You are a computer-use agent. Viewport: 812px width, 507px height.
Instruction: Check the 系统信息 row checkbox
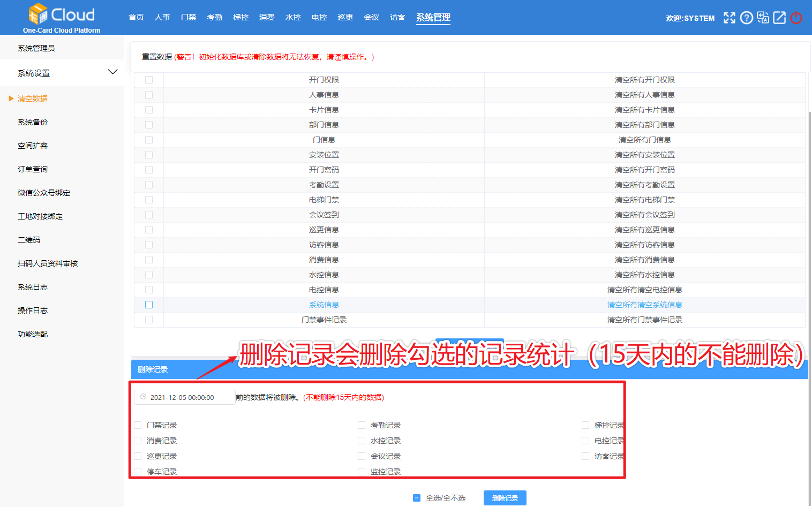click(149, 305)
